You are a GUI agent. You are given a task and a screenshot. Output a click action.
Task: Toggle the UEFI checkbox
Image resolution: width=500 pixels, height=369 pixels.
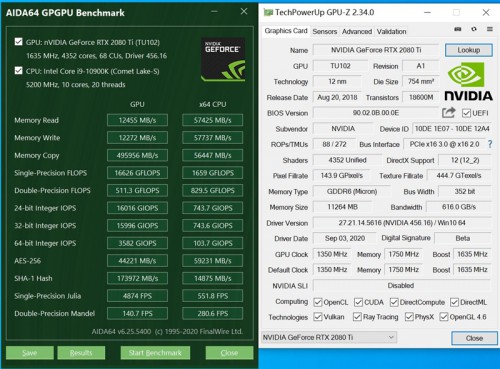tap(466, 113)
